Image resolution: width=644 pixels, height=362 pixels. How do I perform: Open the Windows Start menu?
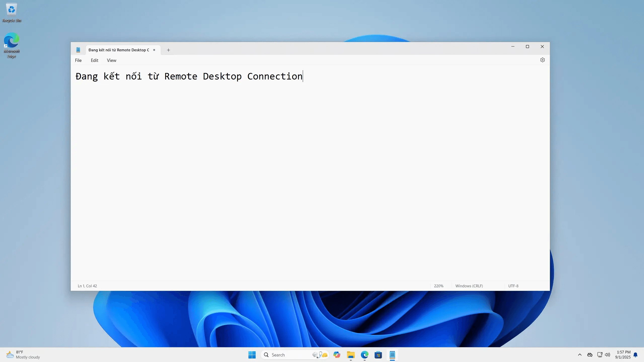click(252, 355)
